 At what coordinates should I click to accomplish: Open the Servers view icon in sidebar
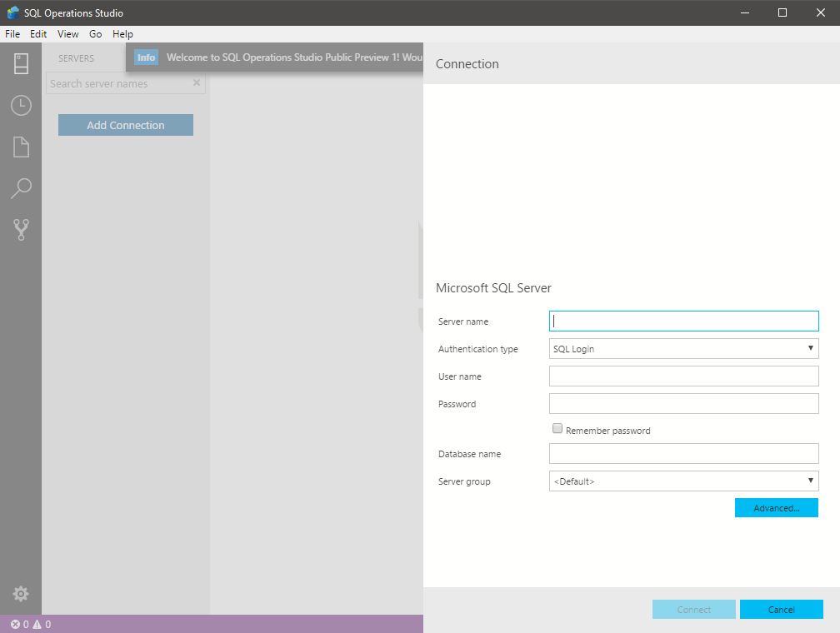(21, 64)
